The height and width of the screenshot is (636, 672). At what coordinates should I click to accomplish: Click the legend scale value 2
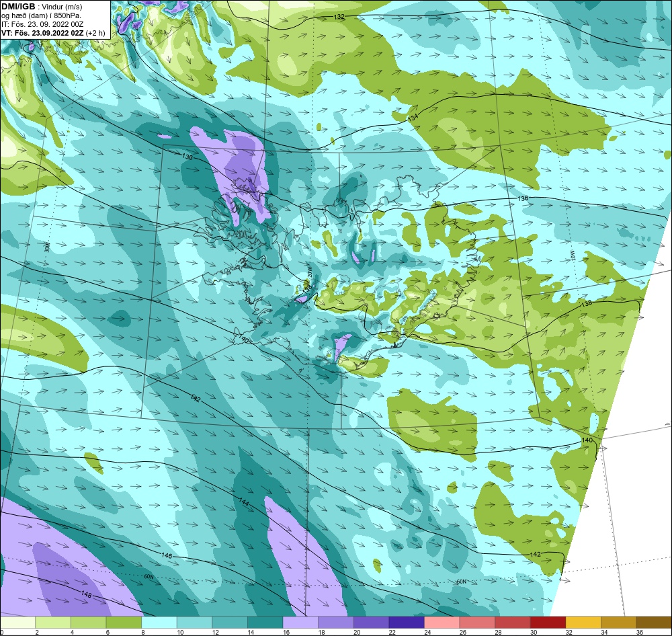(37, 632)
